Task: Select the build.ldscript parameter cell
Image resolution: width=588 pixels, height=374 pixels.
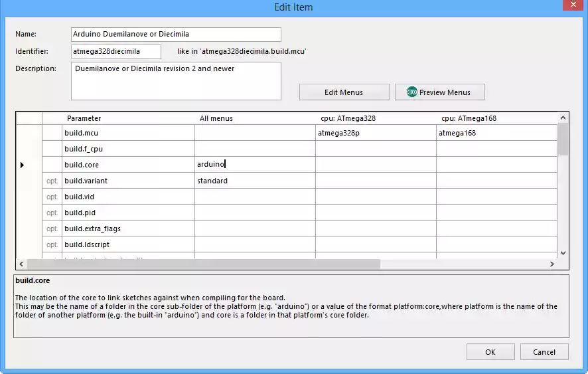Action: coord(128,244)
